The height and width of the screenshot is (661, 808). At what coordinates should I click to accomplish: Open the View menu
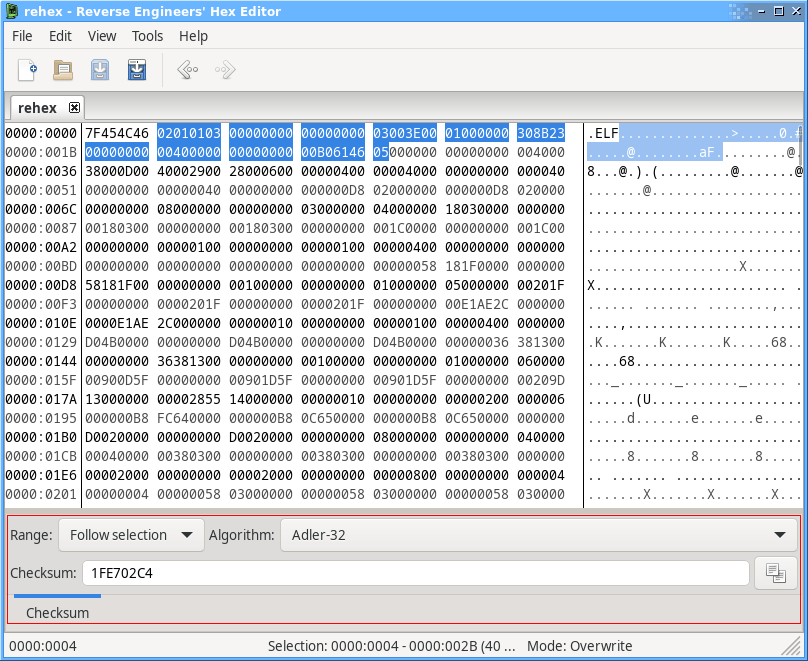102,36
